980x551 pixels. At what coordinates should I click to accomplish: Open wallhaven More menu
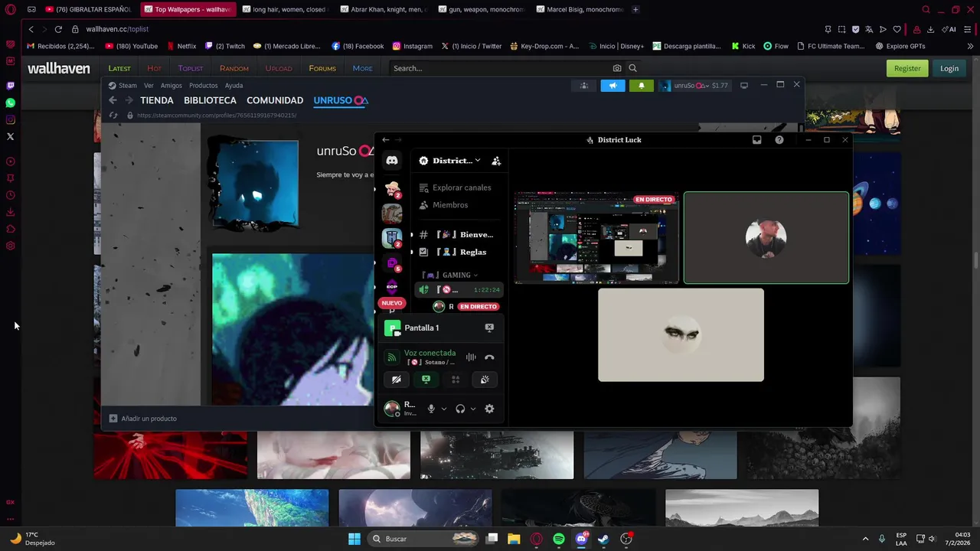pos(362,68)
